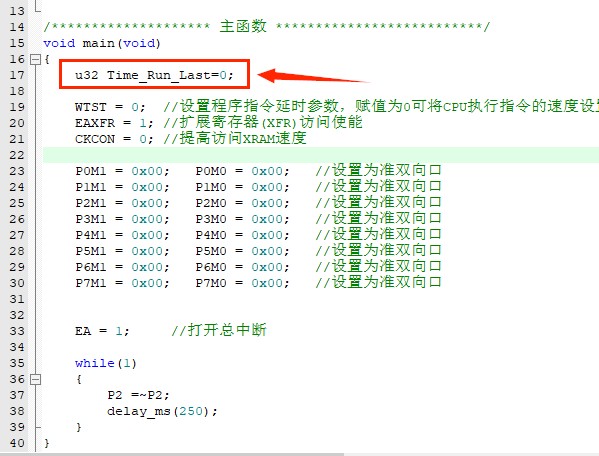Click 'main' in the function declaration
Image resolution: width=599 pixels, height=456 pixels.
(x=99, y=43)
